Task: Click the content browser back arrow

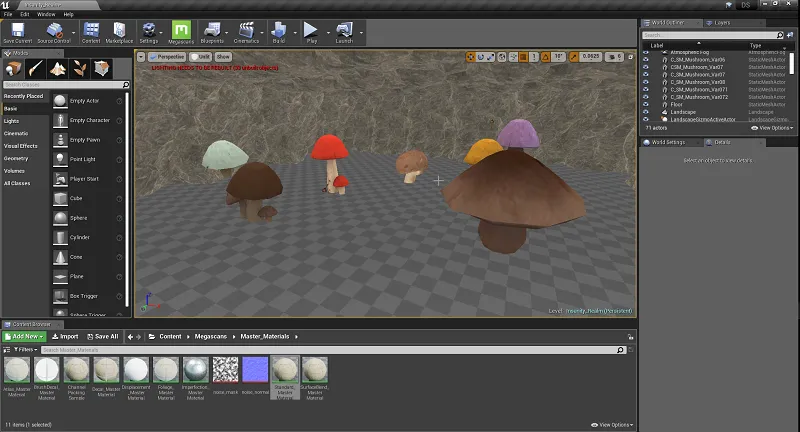Action: pos(130,337)
